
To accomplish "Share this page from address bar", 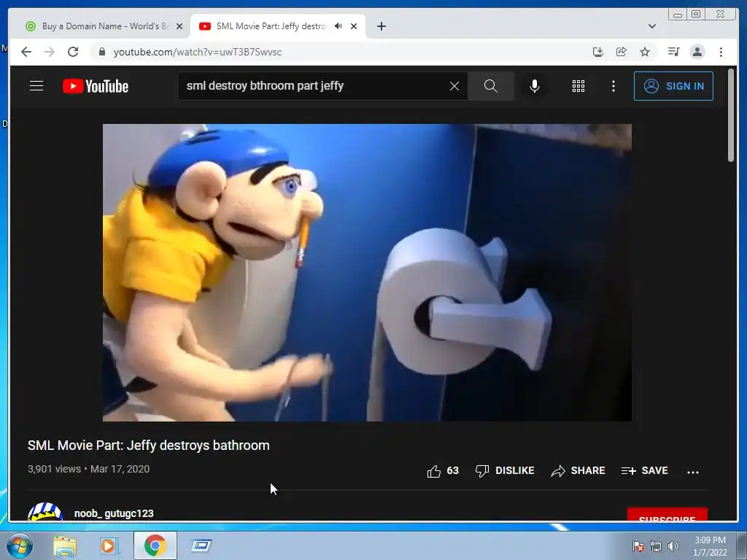I will pos(622,52).
